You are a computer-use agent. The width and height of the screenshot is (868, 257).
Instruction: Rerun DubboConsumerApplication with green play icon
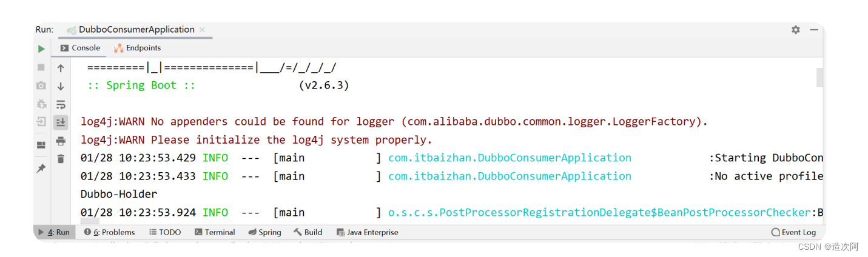(41, 48)
